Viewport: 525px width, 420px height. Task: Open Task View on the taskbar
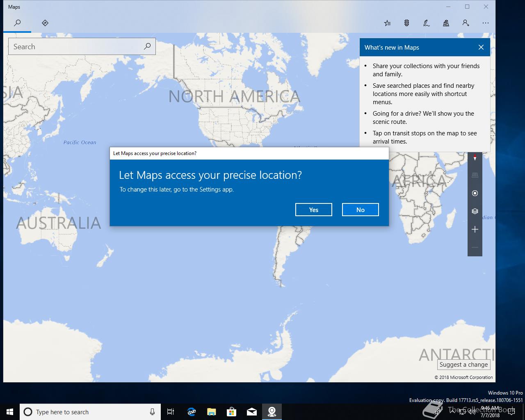tap(171, 412)
